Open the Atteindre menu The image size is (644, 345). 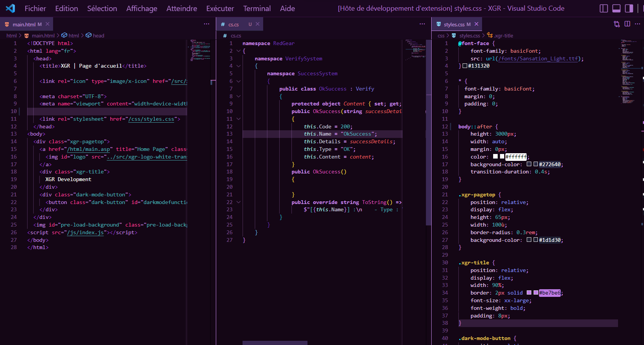(x=182, y=8)
